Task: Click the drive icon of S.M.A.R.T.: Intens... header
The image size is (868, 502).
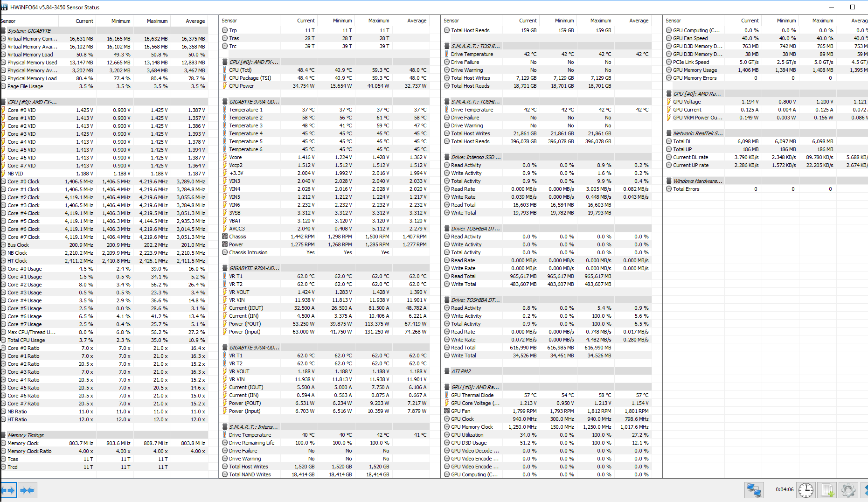Action: 224,427
